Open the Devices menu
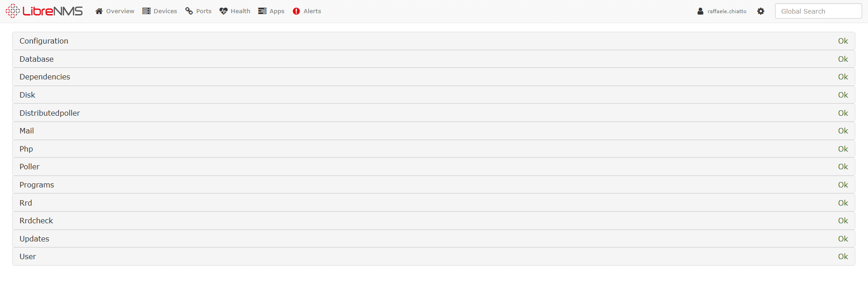 pyautogui.click(x=160, y=11)
